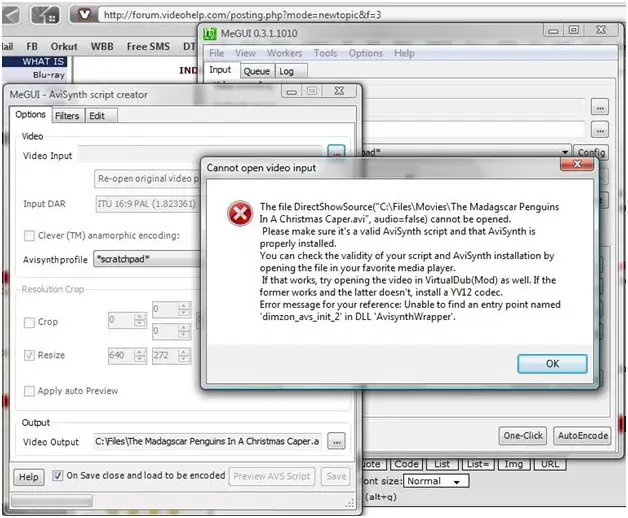Image resolution: width=628 pixels, height=518 pixels.
Task: Enable Apply auto Preview checkbox
Action: [x=29, y=391]
